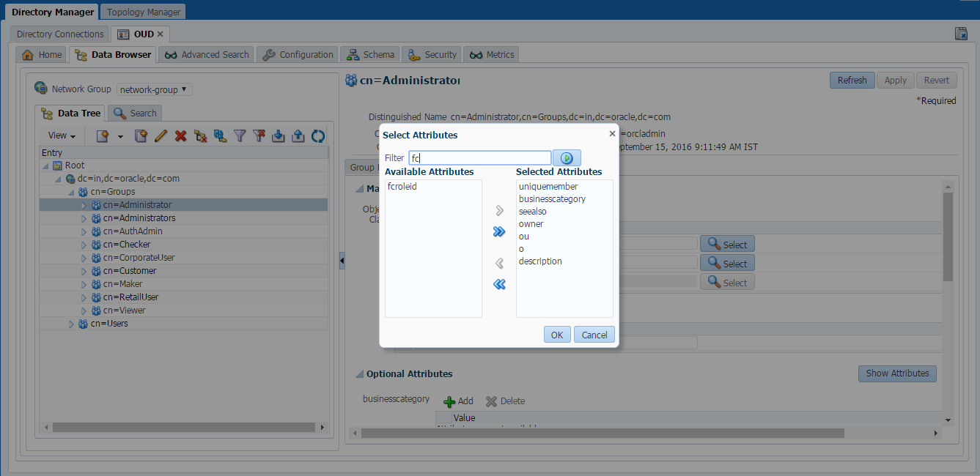Select uniquemember in Selected Attributes

(548, 187)
